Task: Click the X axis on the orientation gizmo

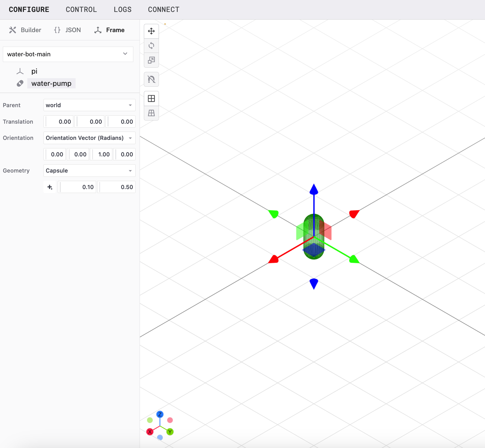Action: click(x=150, y=432)
